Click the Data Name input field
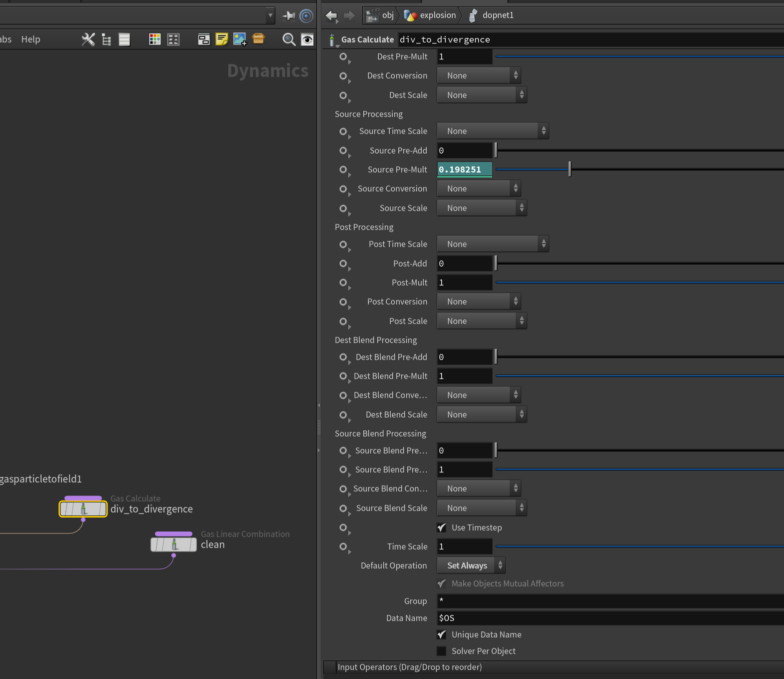This screenshot has width=784, height=679. (x=610, y=618)
